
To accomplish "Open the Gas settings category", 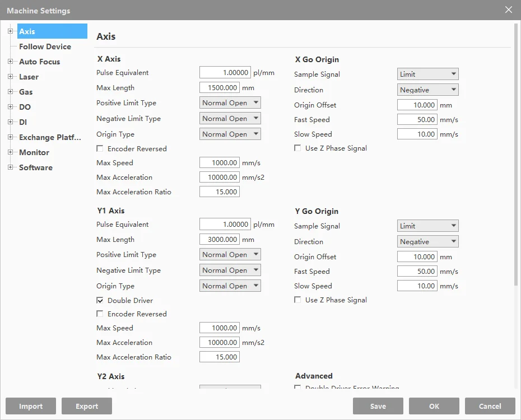I will click(x=26, y=92).
